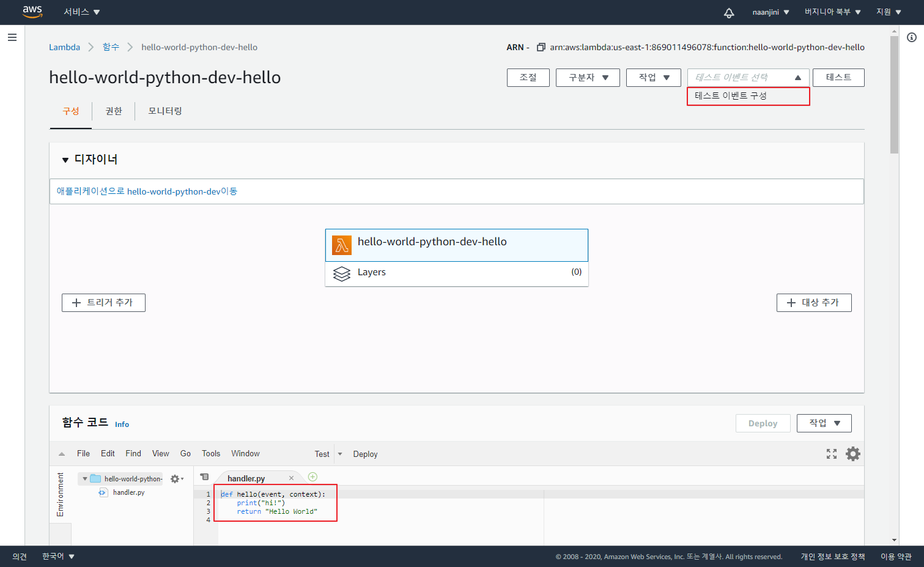Image resolution: width=924 pixels, height=567 pixels.
Task: Open the editor File menu
Action: (x=83, y=454)
